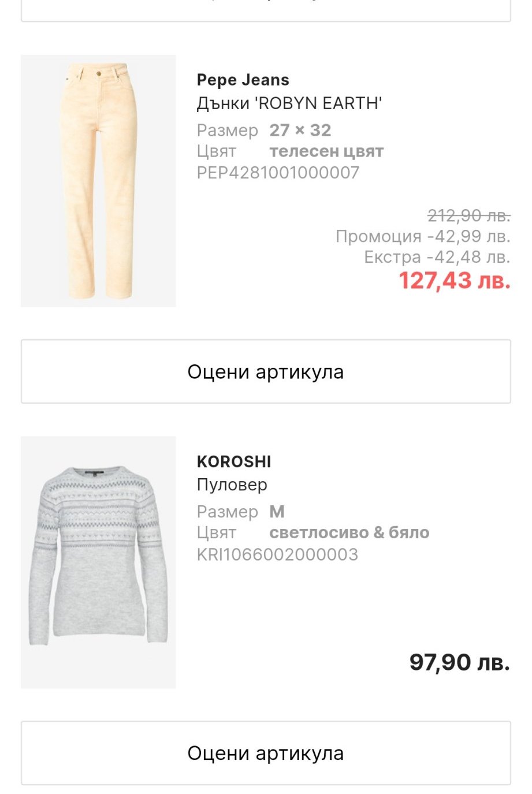The image size is (532, 794).
Task: Tap the sweater size M value
Action: tap(277, 512)
